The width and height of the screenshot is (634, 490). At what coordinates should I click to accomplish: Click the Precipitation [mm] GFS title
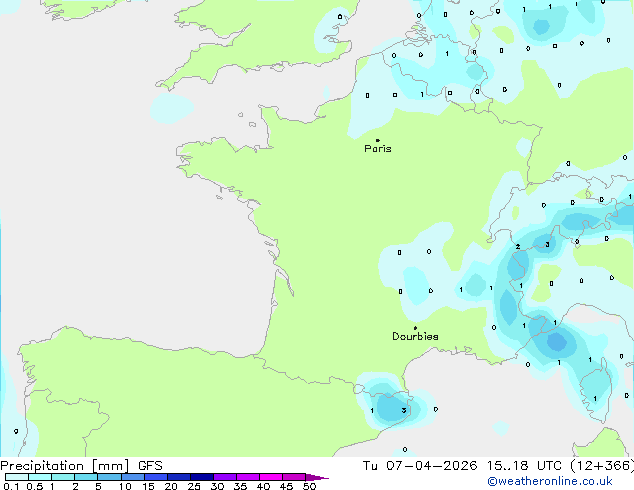(81, 466)
